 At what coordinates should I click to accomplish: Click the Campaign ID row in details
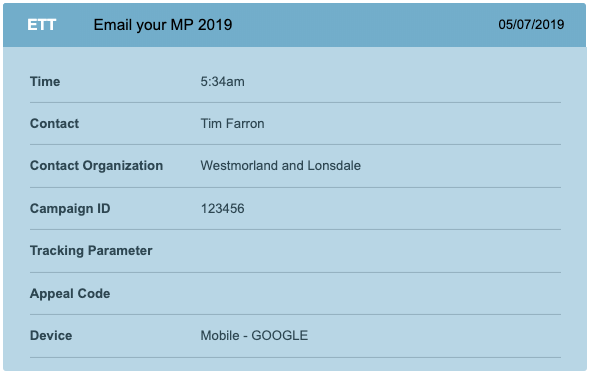tap(295, 208)
